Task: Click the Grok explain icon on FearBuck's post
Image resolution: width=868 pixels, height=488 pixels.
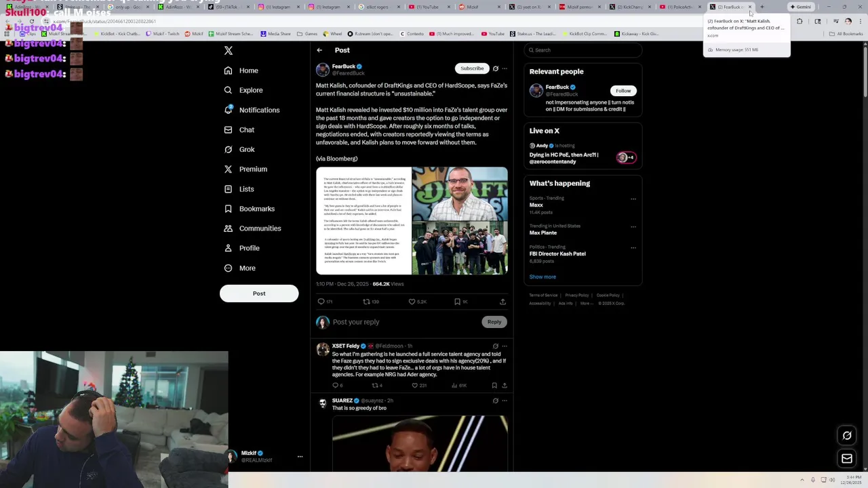Action: [x=496, y=68]
